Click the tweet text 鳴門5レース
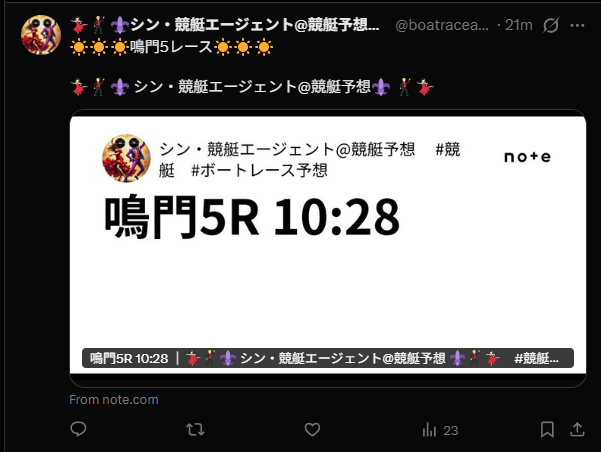The height and width of the screenshot is (452, 601). 171,47
